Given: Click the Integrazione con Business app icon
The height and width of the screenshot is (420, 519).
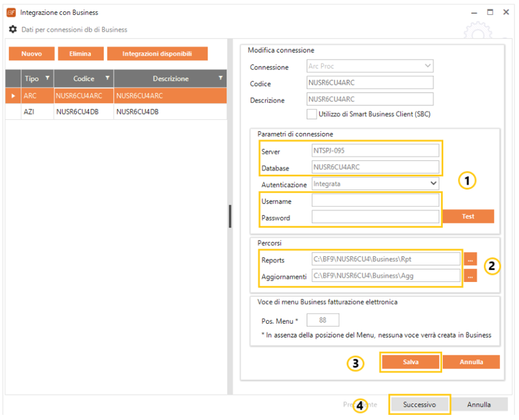Looking at the screenshot, I should [11, 13].
